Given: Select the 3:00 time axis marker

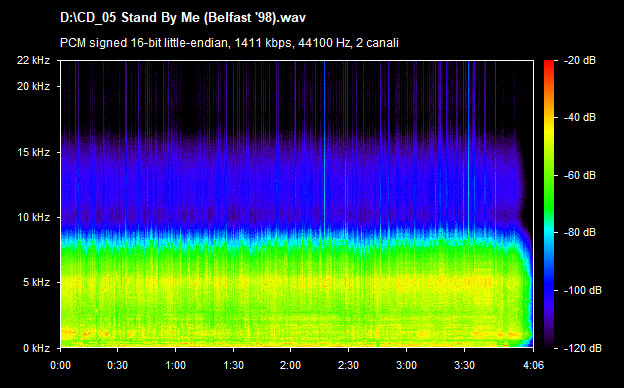Looking at the screenshot, I should pyautogui.click(x=406, y=365).
